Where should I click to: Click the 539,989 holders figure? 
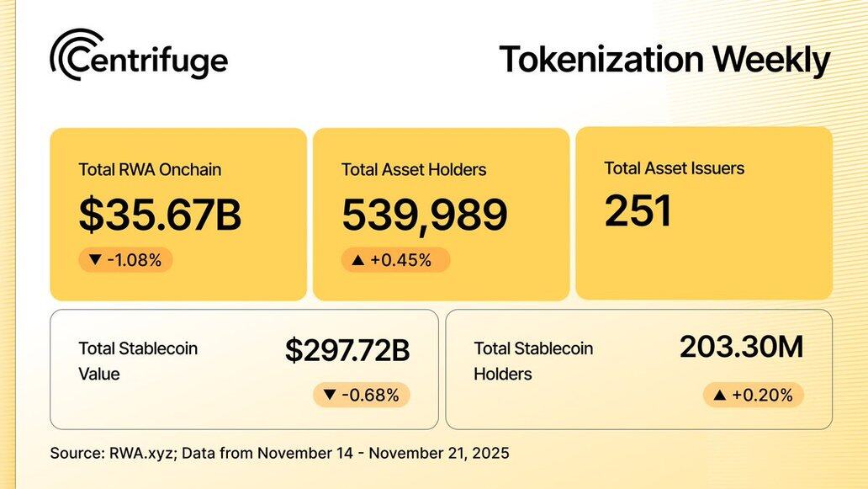(x=424, y=215)
